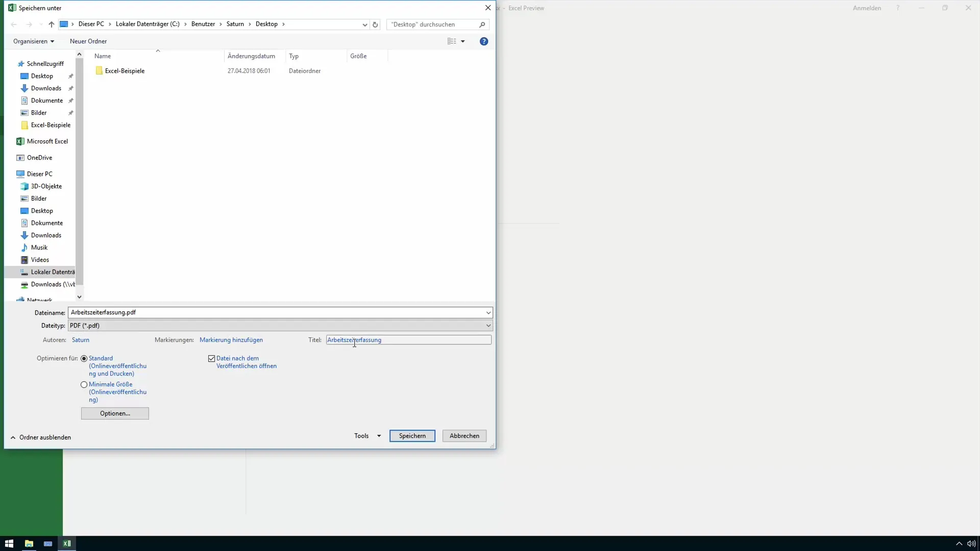Click the Optionen... button
This screenshot has height=551, width=980.
click(115, 413)
